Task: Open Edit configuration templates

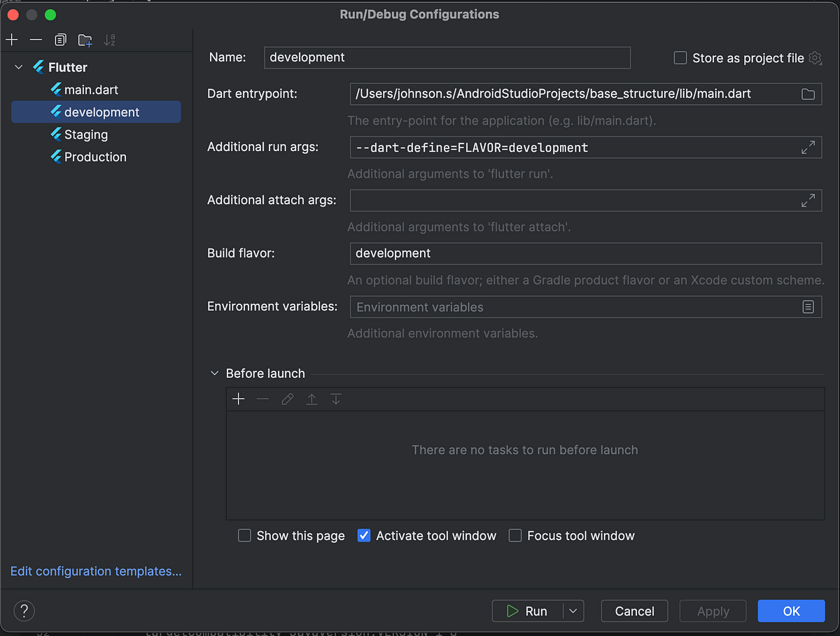Action: (95, 571)
